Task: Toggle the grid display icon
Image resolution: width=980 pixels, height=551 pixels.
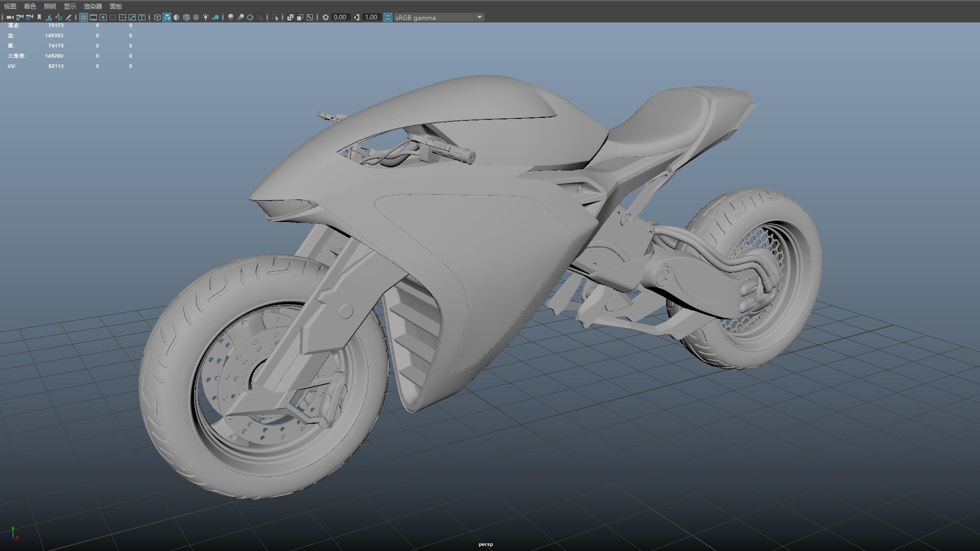Action: (x=84, y=17)
